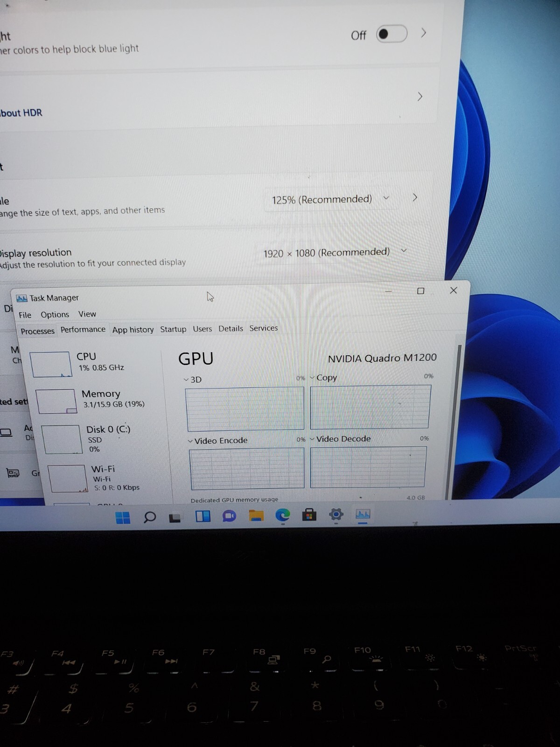
Task: Open the Options menu in Task Manager
Action: (55, 315)
